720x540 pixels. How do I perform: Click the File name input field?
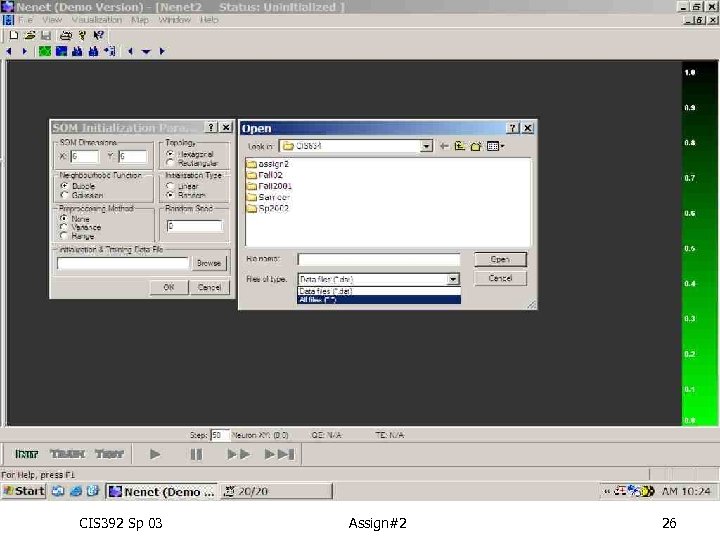coord(378,259)
